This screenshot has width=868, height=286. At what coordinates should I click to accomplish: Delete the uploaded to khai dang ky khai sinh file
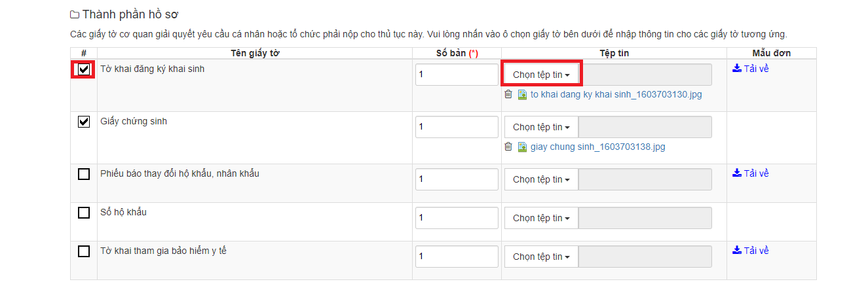pyautogui.click(x=508, y=94)
